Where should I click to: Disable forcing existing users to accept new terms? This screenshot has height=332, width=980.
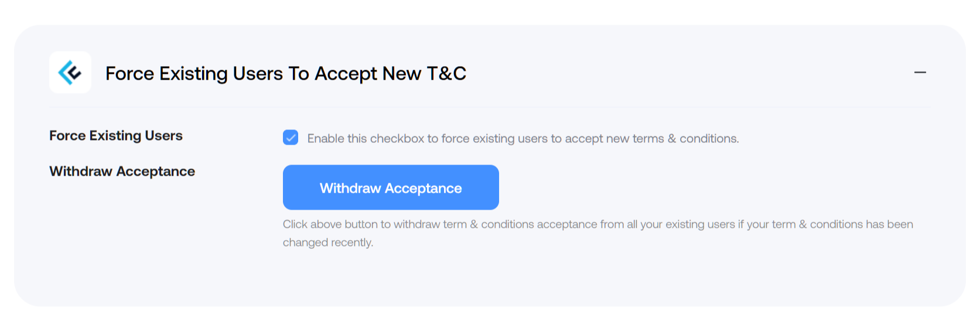(x=291, y=138)
